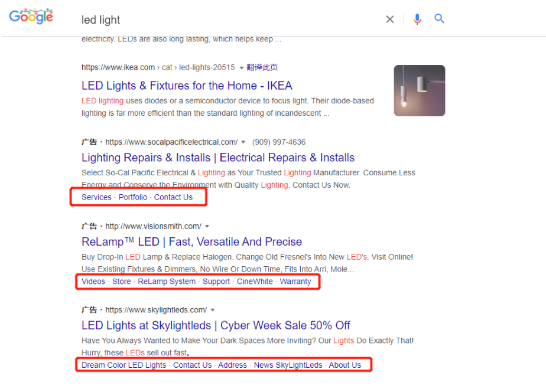This screenshot has height=392, width=546.
Task: Visit the Services sitelink under the electrical ad
Action: [x=96, y=197]
